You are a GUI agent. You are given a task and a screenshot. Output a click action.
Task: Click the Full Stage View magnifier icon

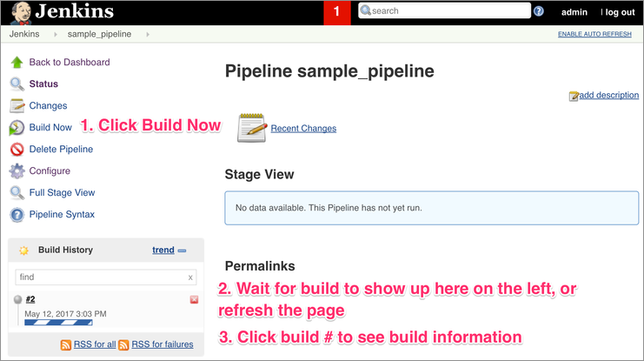pyautogui.click(x=17, y=193)
